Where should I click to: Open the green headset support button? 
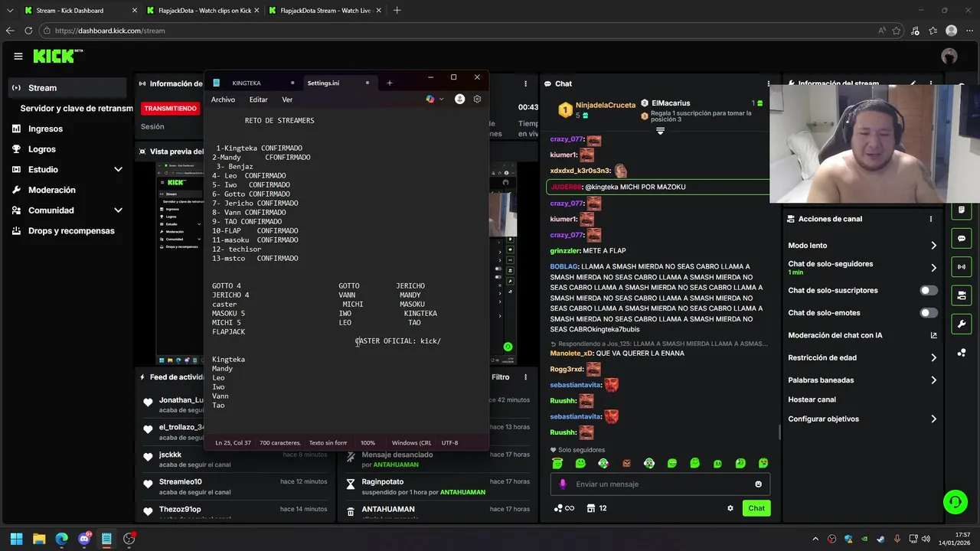click(955, 502)
